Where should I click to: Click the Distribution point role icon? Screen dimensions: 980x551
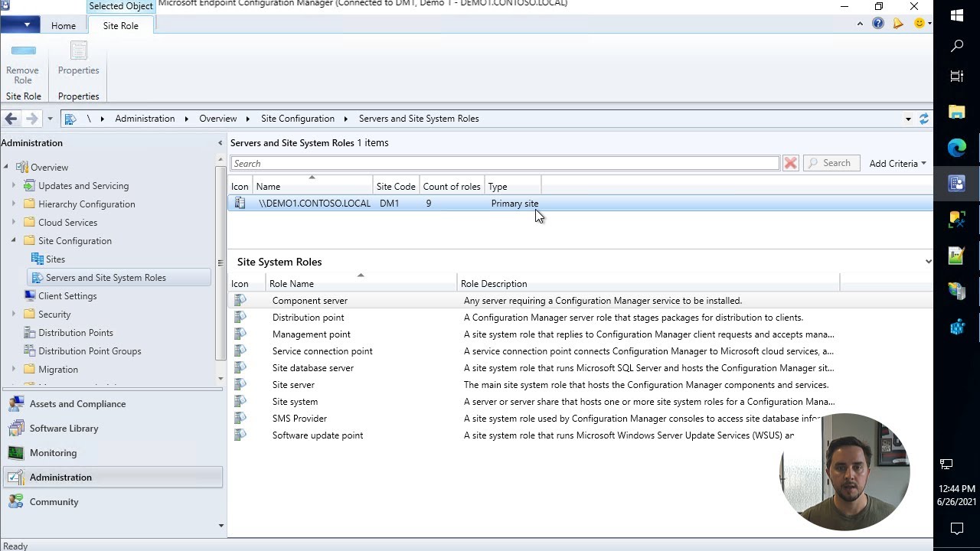tap(240, 318)
